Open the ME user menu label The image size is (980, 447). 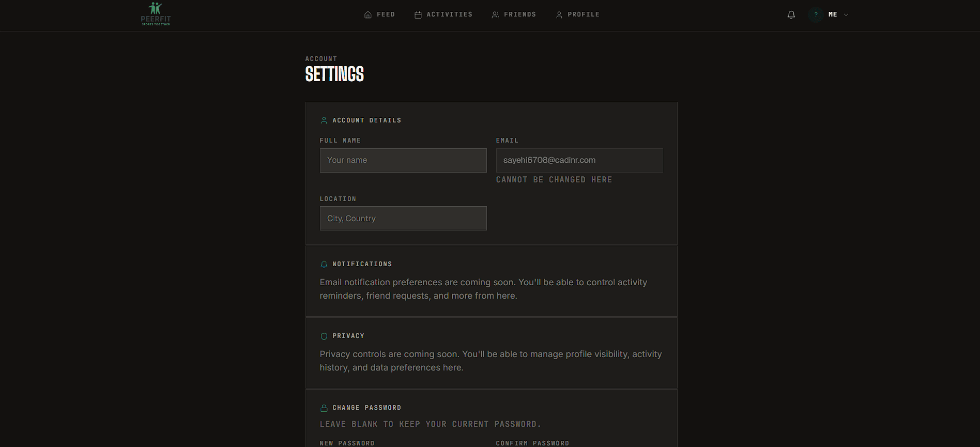tap(833, 14)
